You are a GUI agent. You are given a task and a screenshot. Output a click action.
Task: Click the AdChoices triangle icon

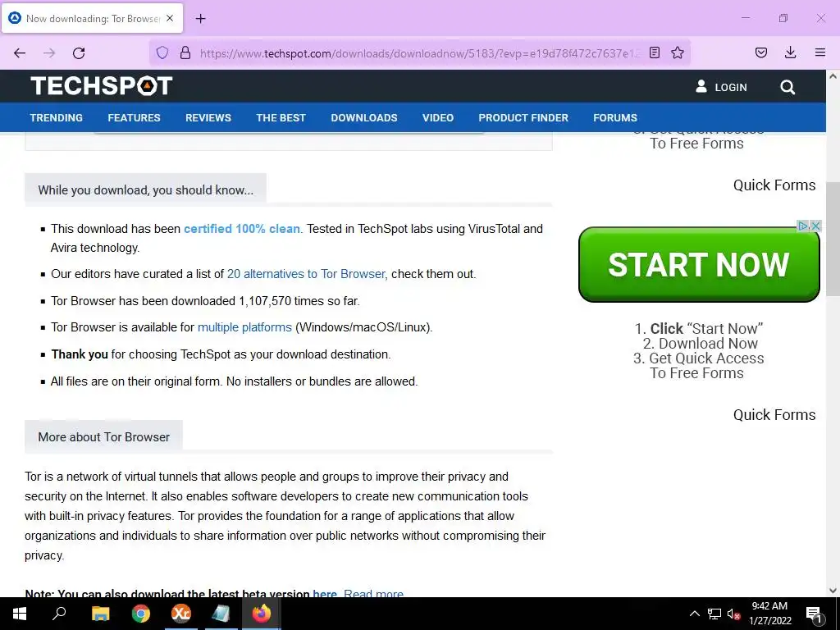(803, 226)
